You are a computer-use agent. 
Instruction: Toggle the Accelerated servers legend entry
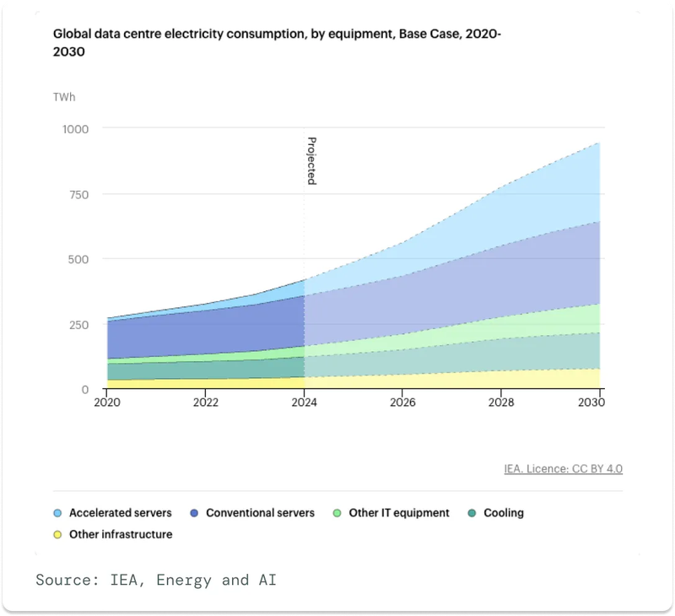[112, 513]
